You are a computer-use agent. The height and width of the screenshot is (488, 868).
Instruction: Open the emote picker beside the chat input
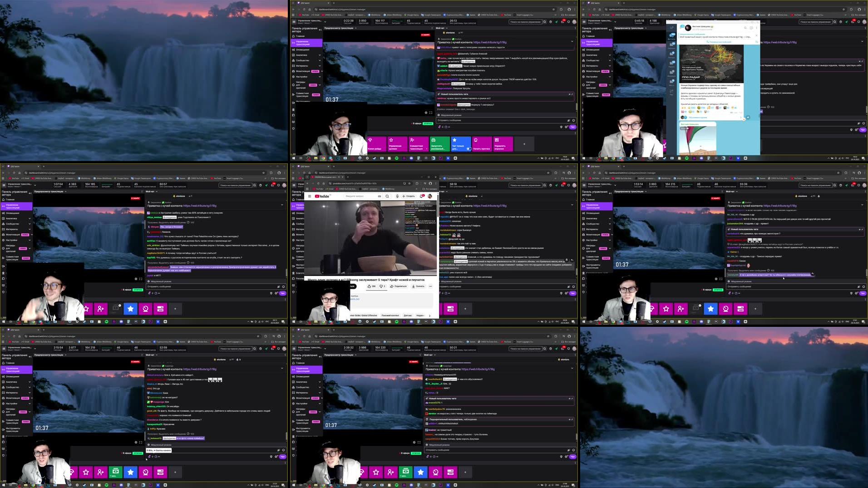pos(573,120)
